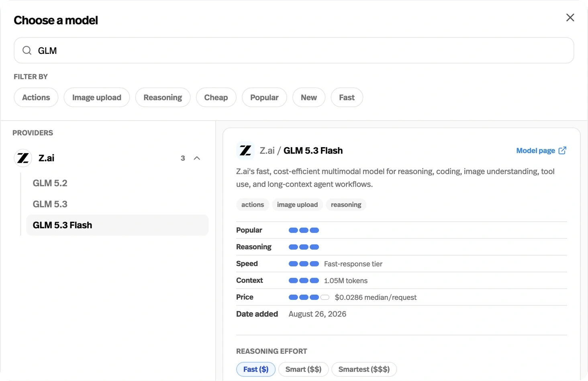Toggle the Image upload filter chip
This screenshot has height=381, width=588.
(x=97, y=97)
